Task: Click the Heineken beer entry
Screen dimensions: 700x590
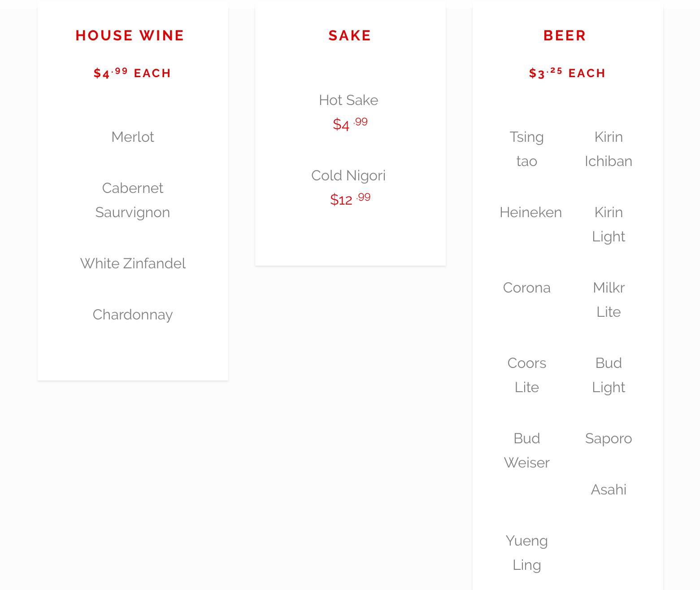Action: tap(530, 212)
